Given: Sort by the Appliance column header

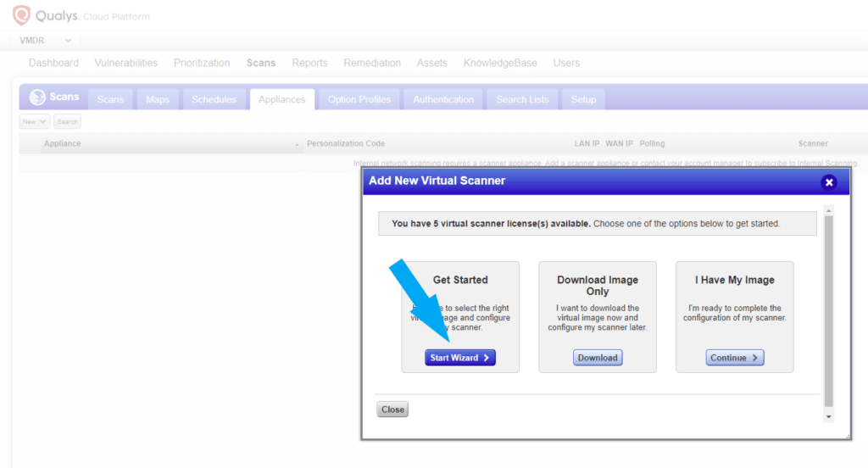Looking at the screenshot, I should 62,143.
